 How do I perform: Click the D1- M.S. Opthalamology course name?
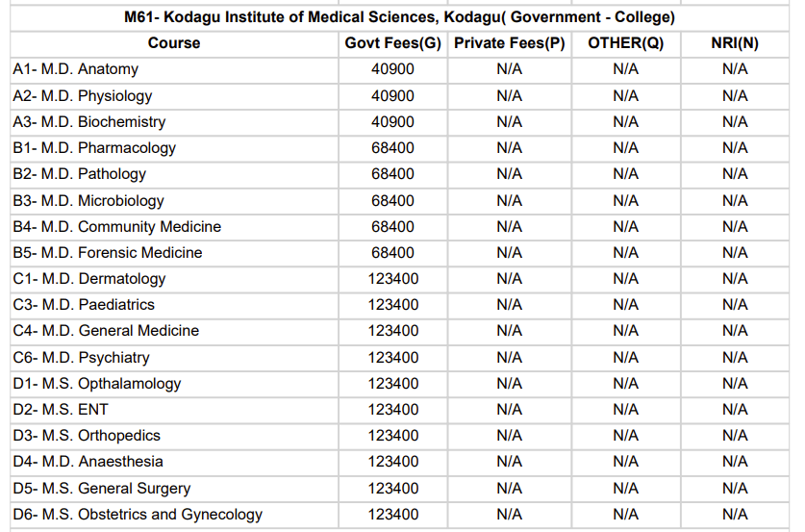(97, 384)
